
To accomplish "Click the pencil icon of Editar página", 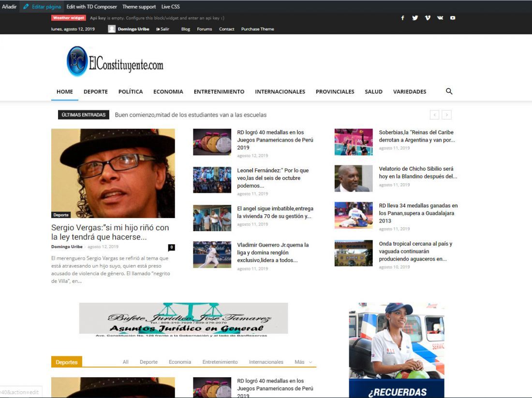I will (26, 6).
